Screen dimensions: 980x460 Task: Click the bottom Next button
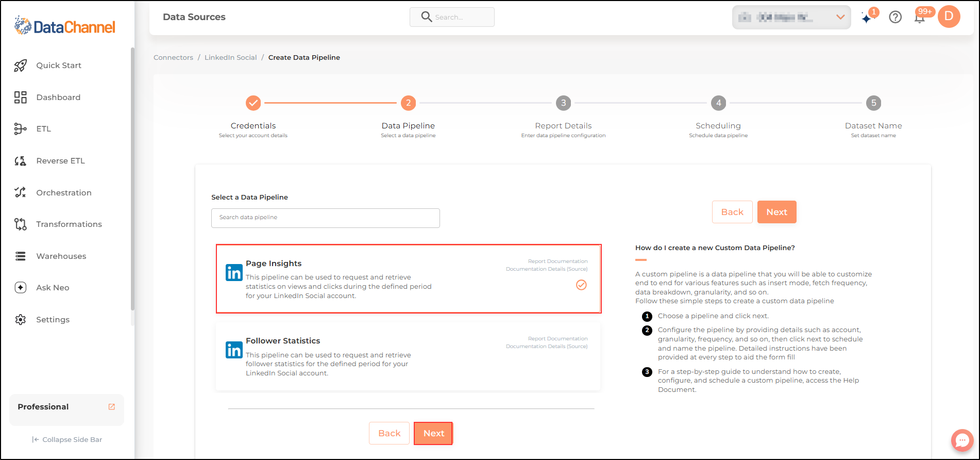[433, 433]
